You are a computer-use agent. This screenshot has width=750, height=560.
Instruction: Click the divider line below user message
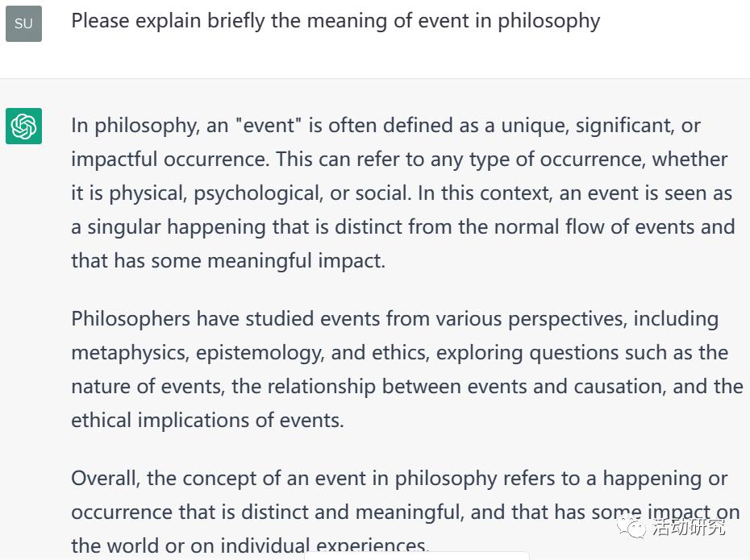[x=375, y=78]
